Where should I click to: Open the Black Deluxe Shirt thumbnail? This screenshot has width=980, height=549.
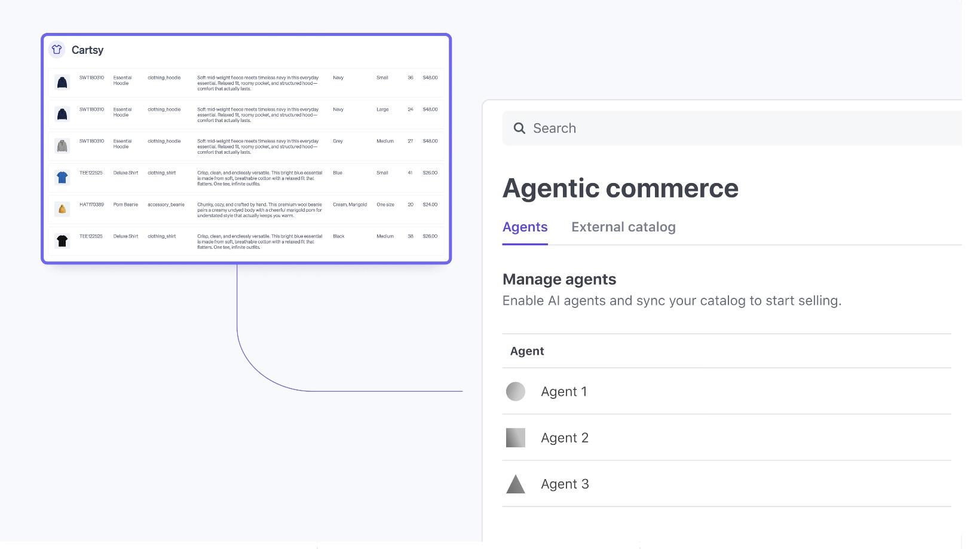tap(62, 241)
